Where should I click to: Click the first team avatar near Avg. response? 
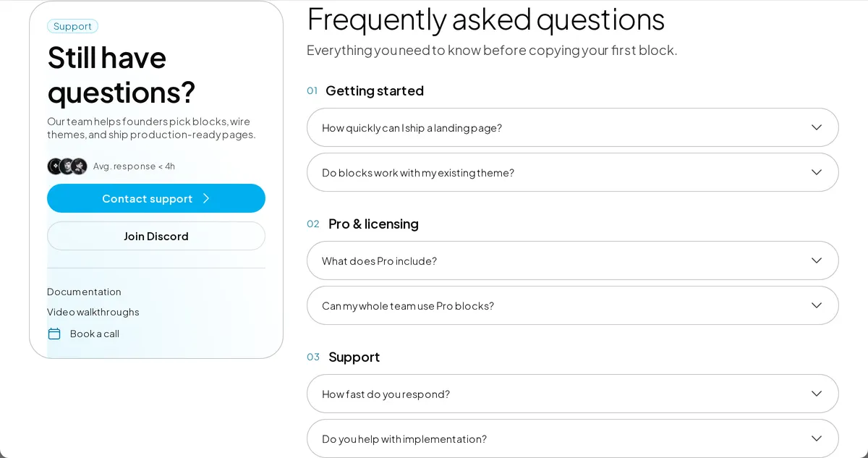click(x=55, y=166)
